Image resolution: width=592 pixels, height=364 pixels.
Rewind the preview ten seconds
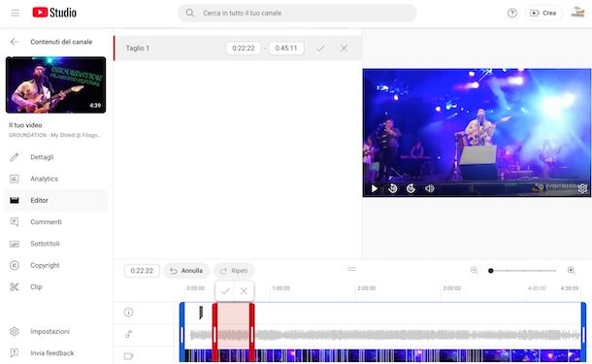pos(393,188)
